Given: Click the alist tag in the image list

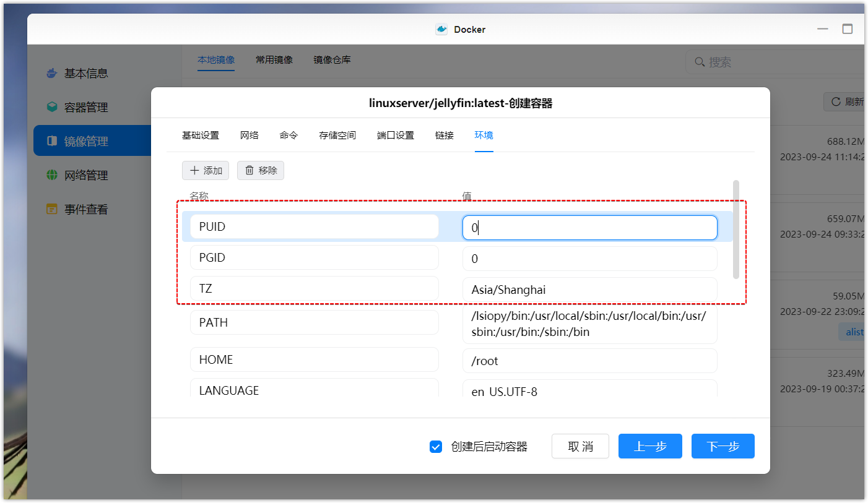Looking at the screenshot, I should click(x=853, y=332).
